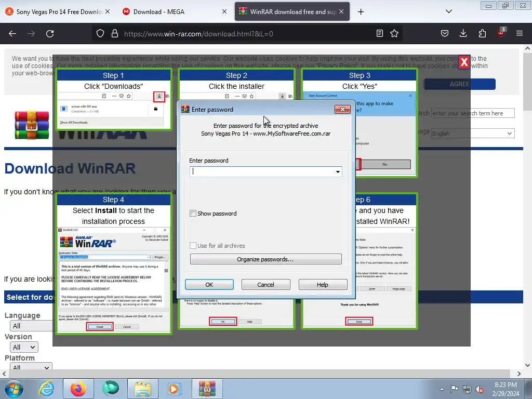Open the File Explorer folder in taskbar
The image size is (532, 399).
click(143, 389)
